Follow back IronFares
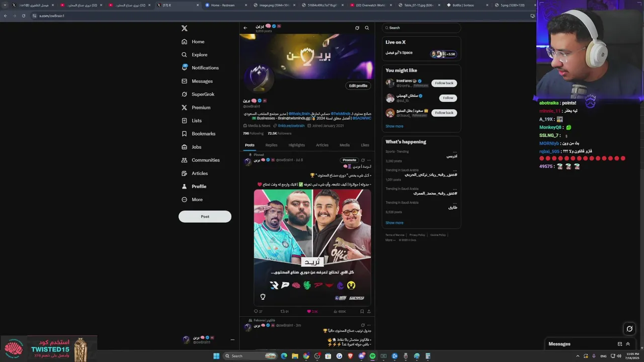 [x=444, y=83]
